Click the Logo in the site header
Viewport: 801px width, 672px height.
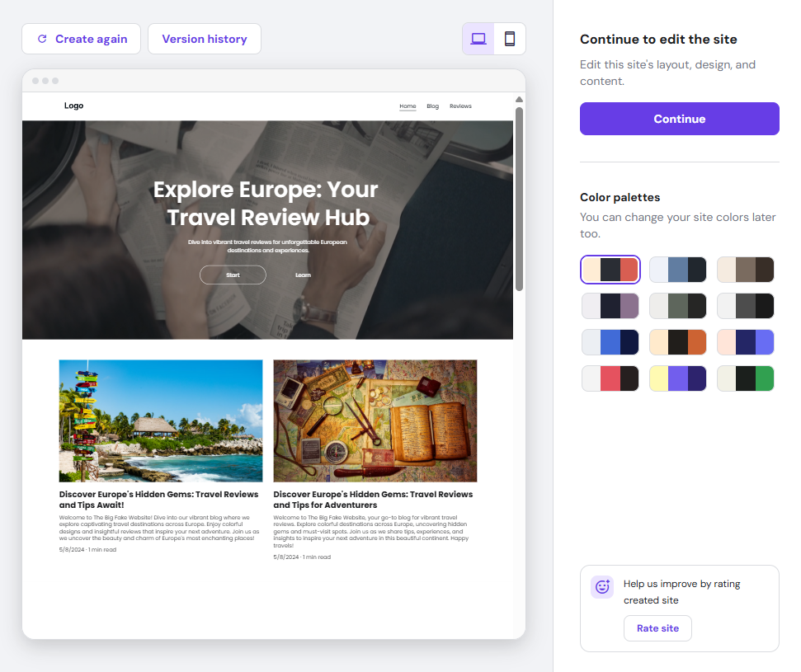pos(73,106)
